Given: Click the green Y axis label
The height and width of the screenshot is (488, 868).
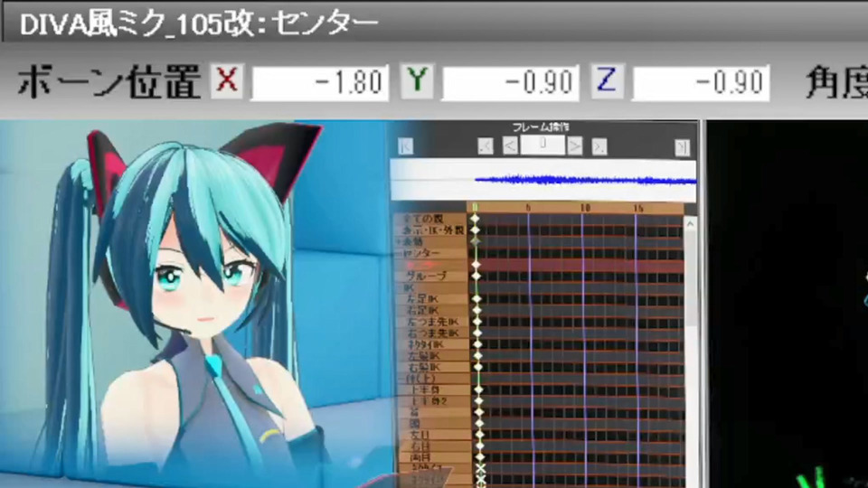Looking at the screenshot, I should [418, 80].
